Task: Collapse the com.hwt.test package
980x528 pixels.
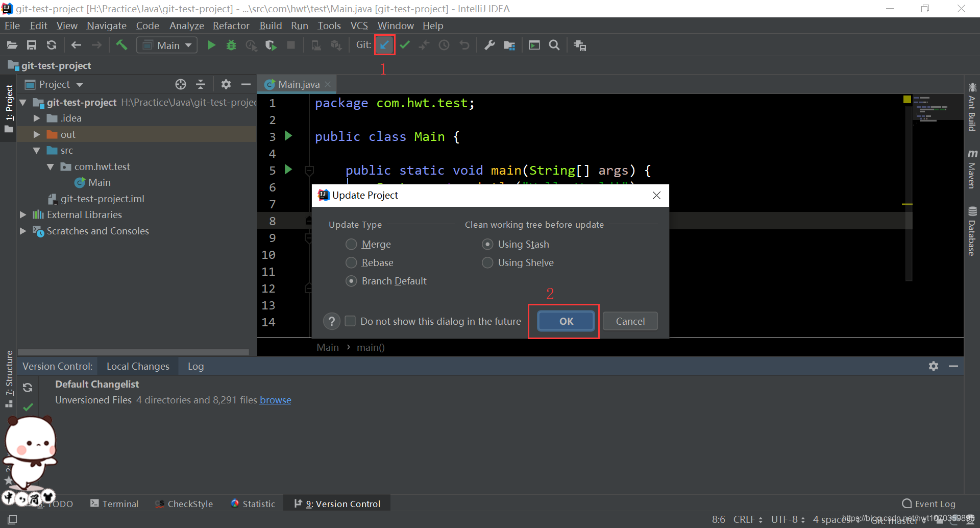Action: [51, 167]
